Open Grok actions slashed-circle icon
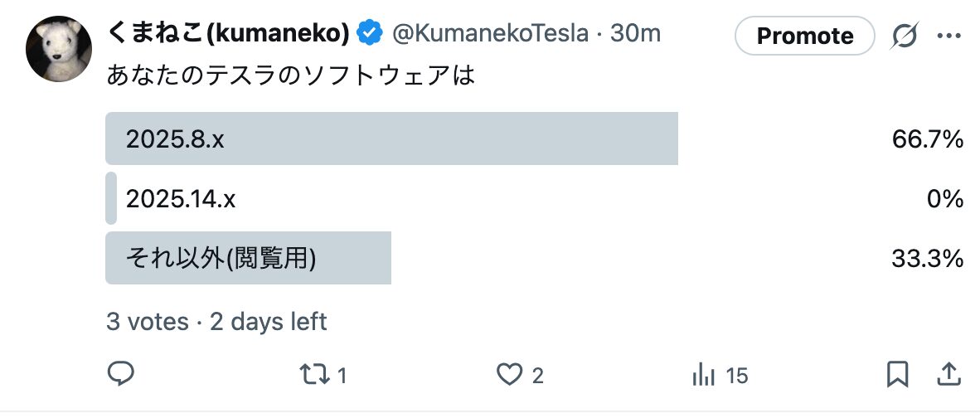The image size is (980, 418). [905, 36]
